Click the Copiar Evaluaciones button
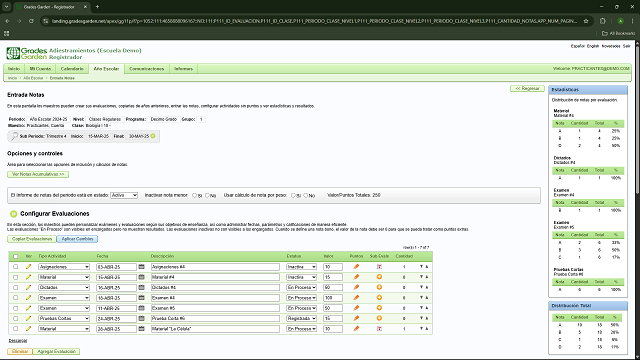Image resolution: width=640 pixels, height=360 pixels. 32,239
